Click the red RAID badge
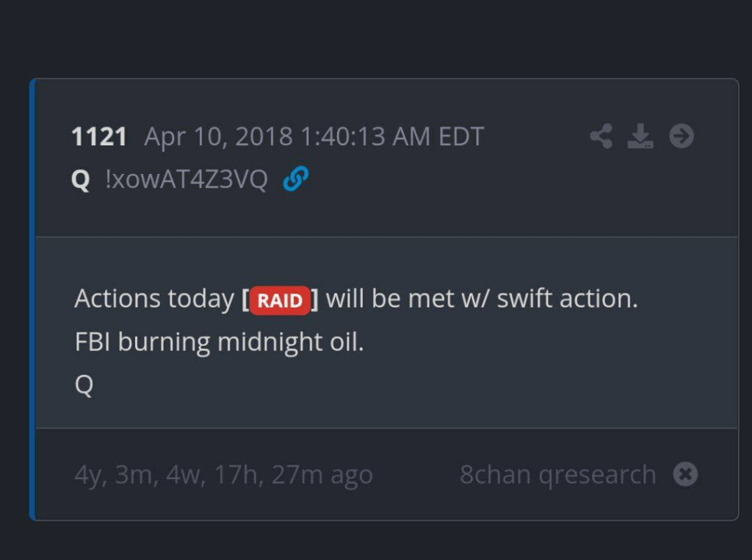 pyautogui.click(x=280, y=301)
